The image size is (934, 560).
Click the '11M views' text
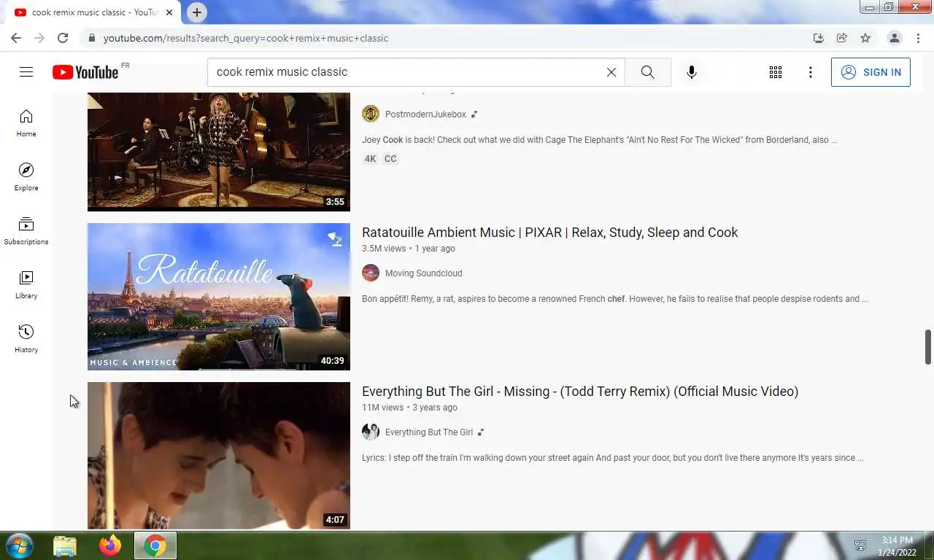pos(382,408)
